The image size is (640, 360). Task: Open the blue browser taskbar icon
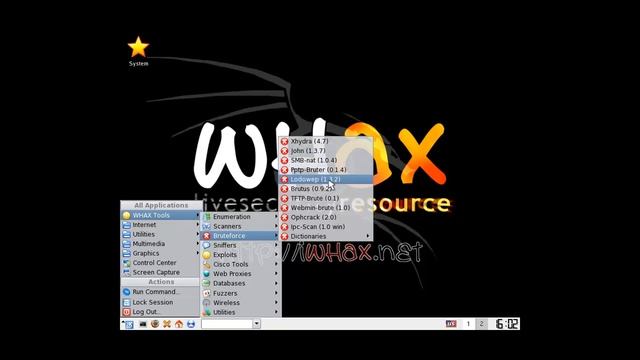(191, 324)
